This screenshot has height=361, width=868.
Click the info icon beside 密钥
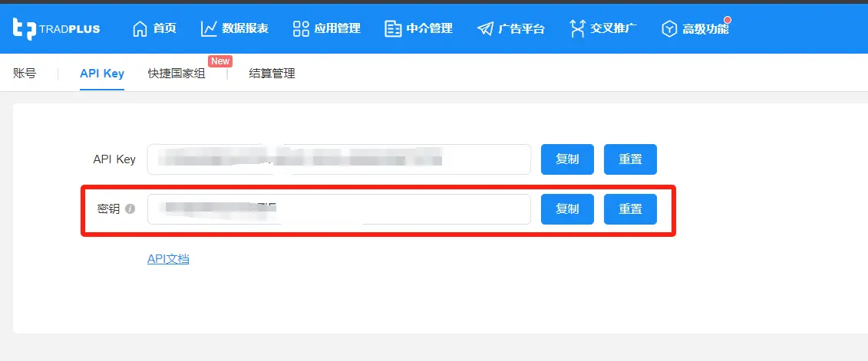click(130, 209)
